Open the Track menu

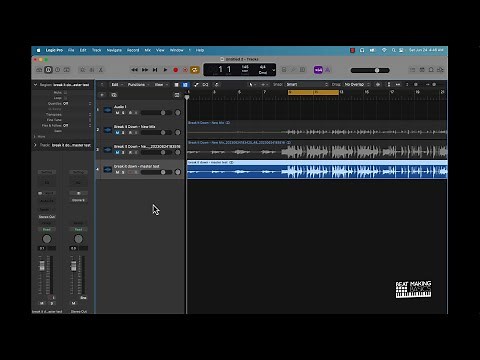[97, 50]
